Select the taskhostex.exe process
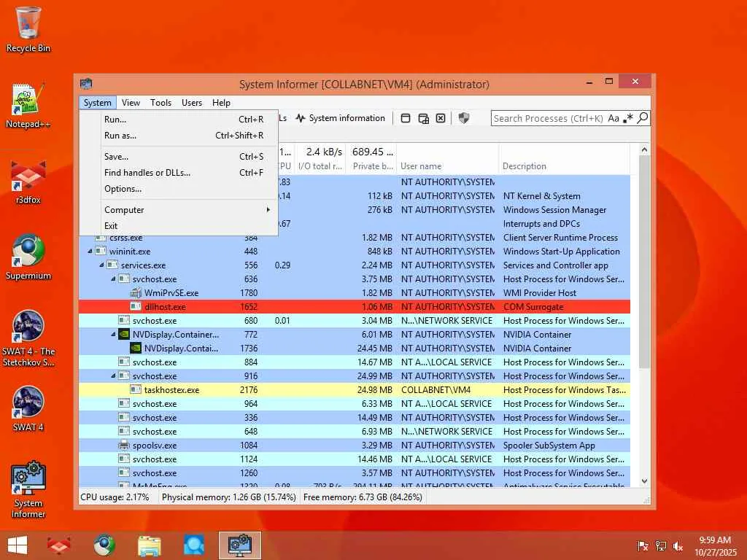 [x=355, y=389]
